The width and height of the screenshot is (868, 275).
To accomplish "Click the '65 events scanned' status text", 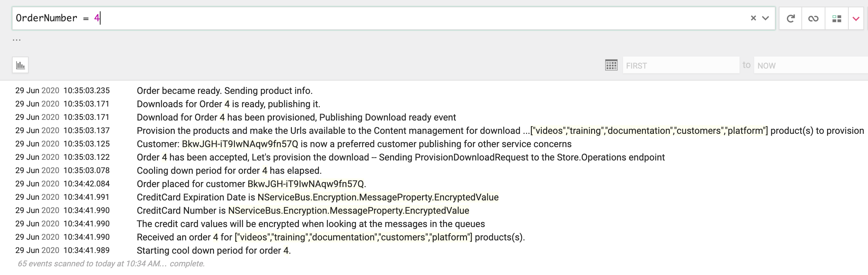I will pos(111,264).
